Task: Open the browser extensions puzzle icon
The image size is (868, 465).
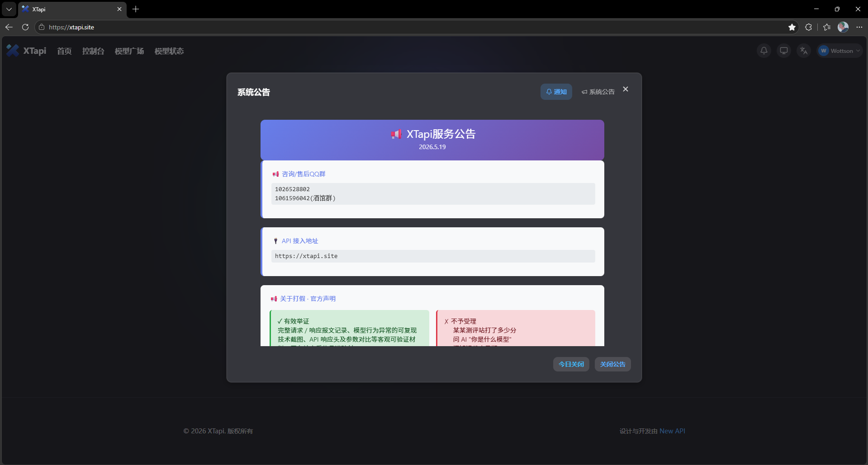Action: pos(808,27)
